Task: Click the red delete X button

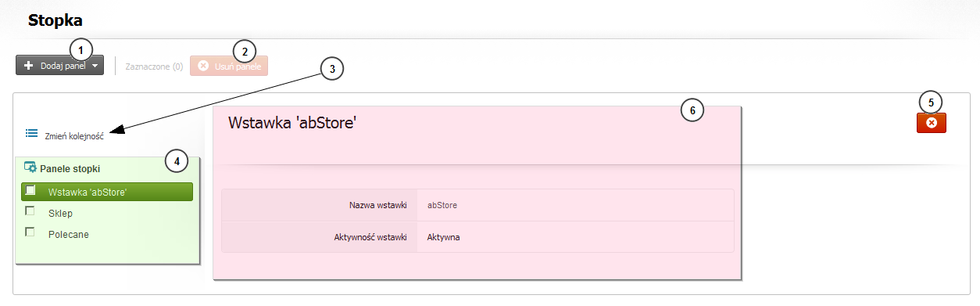Action: [931, 123]
